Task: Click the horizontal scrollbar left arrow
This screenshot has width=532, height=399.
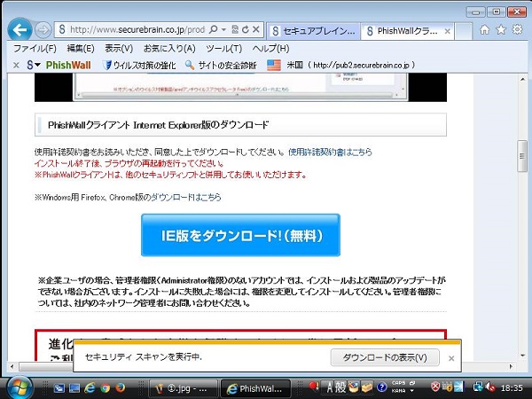Action: (x=12, y=367)
